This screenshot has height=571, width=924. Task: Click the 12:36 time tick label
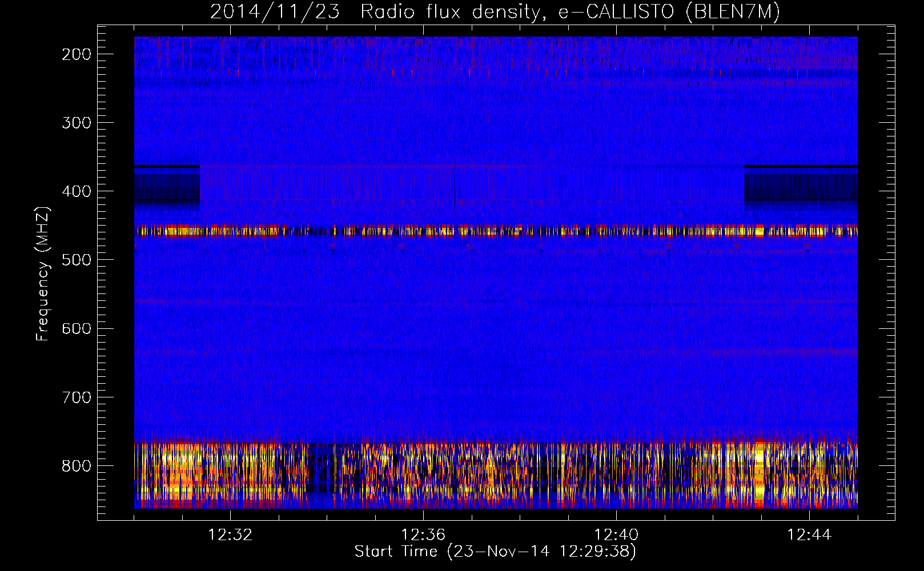pos(423,534)
